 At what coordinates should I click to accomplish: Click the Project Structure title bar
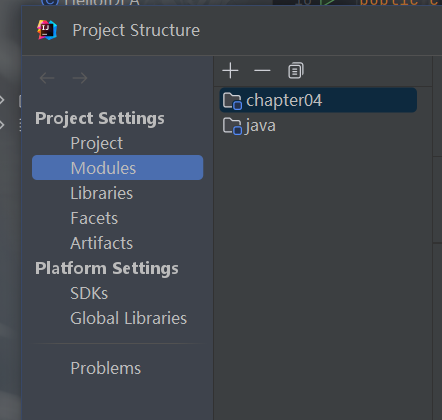click(232, 30)
